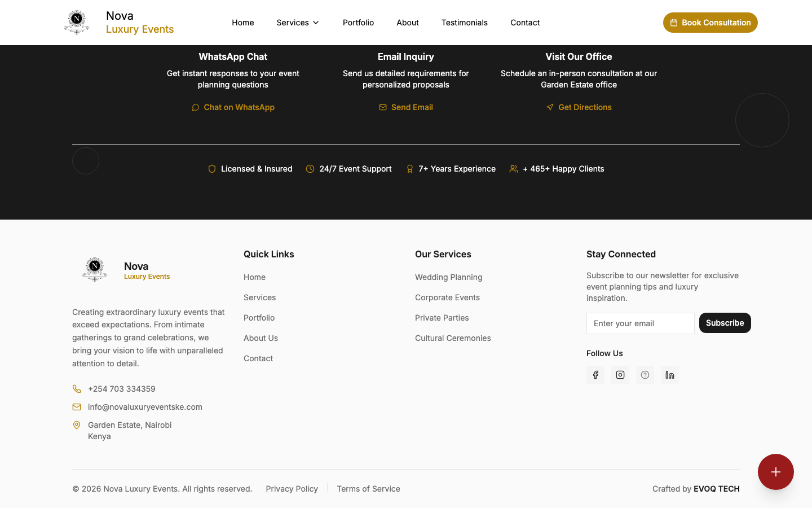Click Portfolio under Quick Links
Screen dimensions: 812x508
[x=259, y=318]
